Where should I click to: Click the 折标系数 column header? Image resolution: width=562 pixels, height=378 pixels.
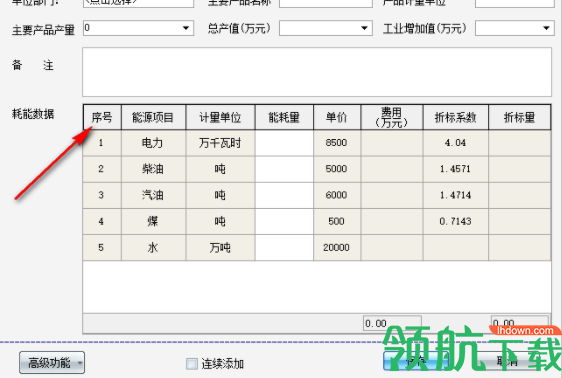coord(456,117)
